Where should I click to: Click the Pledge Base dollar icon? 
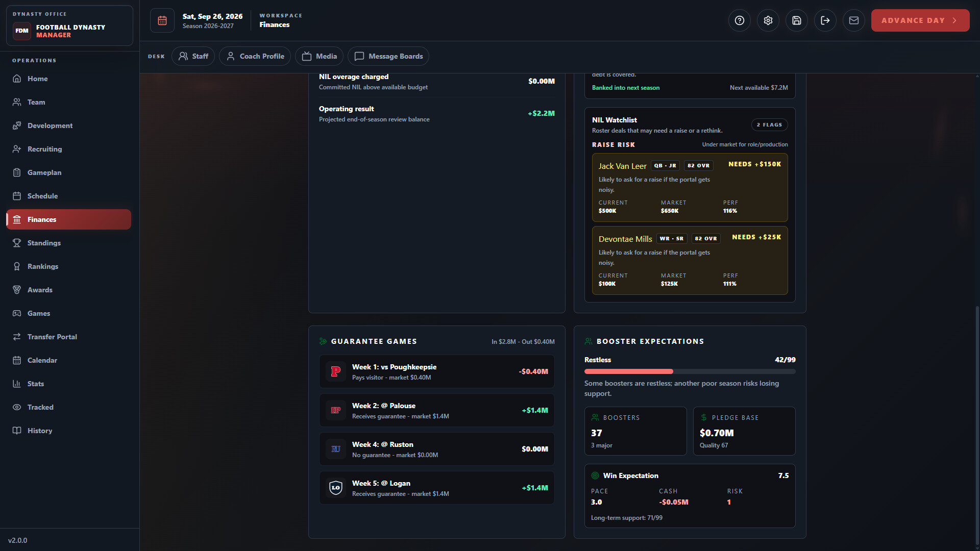[x=704, y=417]
